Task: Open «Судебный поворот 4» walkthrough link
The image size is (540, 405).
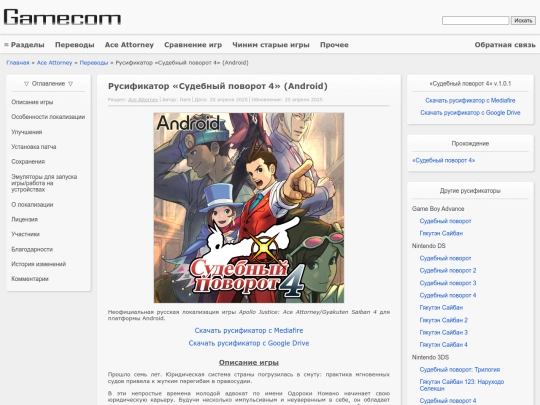Action: (x=443, y=160)
